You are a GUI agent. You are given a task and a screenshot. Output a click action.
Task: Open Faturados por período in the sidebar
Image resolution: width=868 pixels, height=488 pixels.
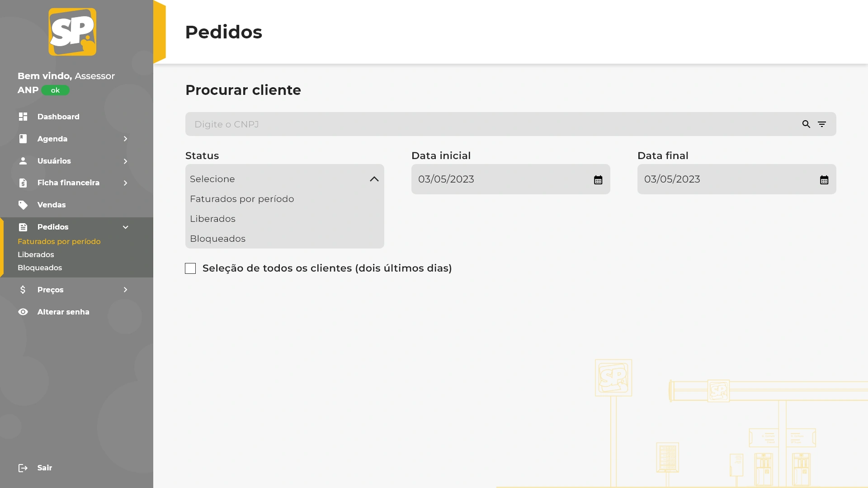pos(59,242)
